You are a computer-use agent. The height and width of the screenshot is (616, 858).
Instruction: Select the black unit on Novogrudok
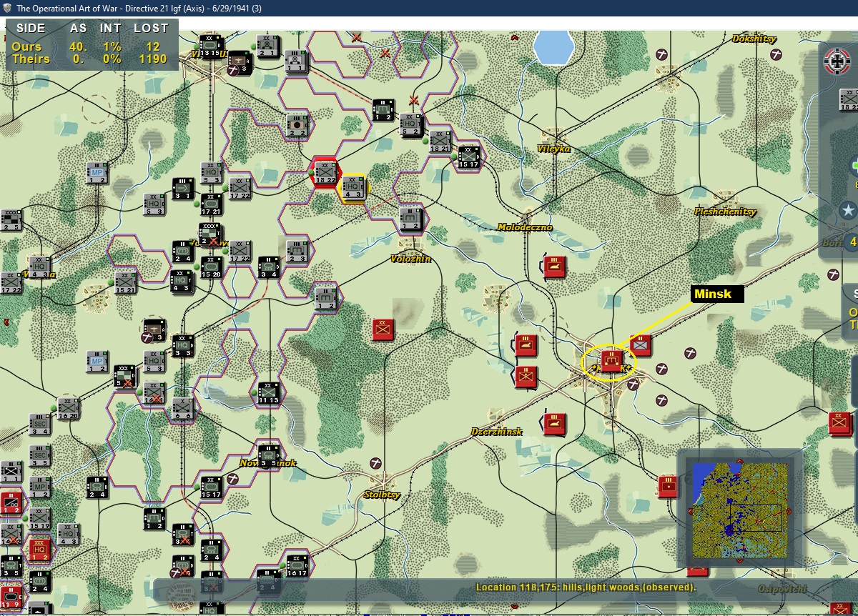pyautogui.click(x=269, y=457)
